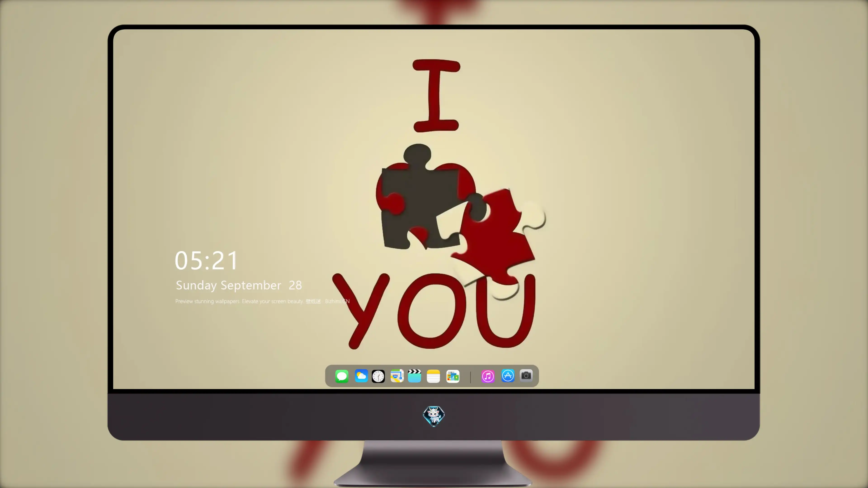
Task: Open the App Store from the dock
Action: pyautogui.click(x=508, y=375)
